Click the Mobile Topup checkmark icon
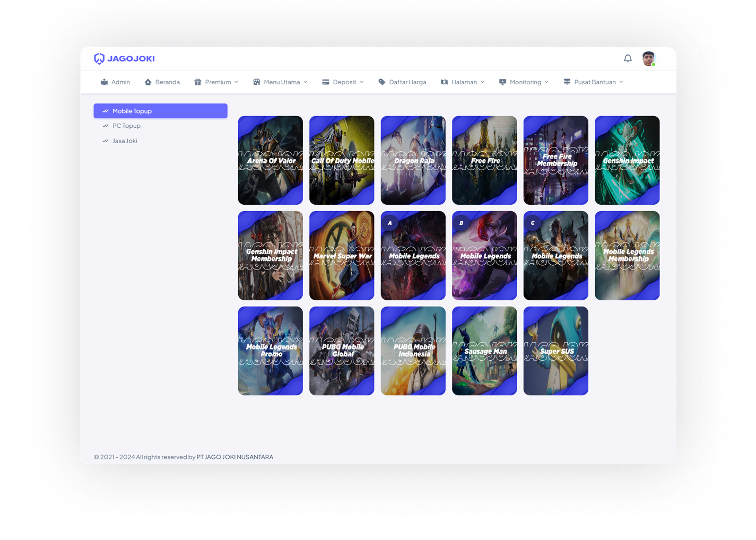The image size is (756, 540). (106, 111)
